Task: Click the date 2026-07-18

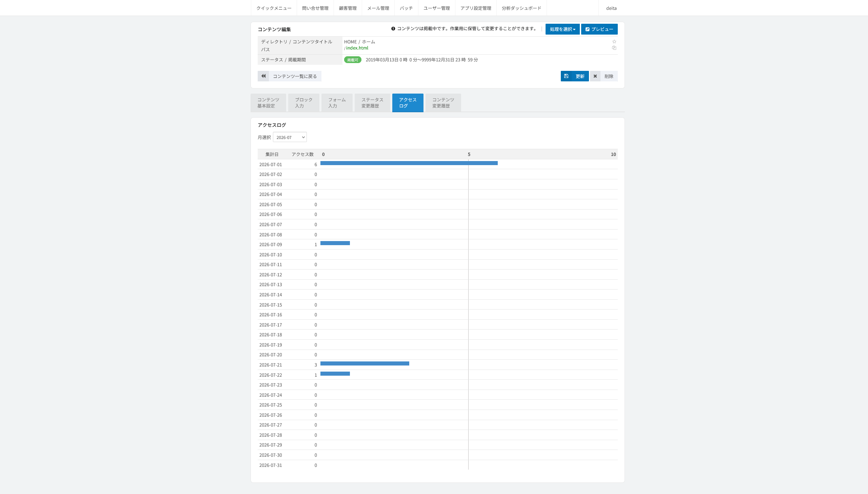Action: coord(270,335)
